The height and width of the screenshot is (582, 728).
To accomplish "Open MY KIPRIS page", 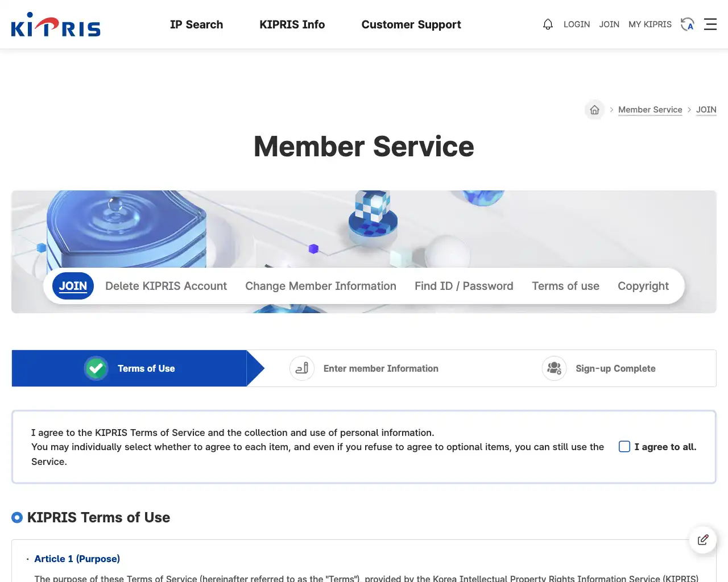I will (650, 24).
